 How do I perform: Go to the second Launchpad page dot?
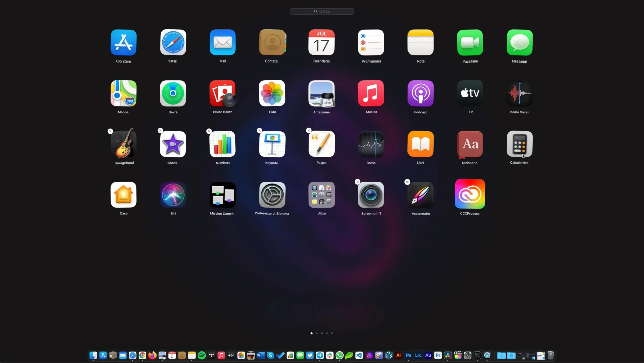coord(316,333)
